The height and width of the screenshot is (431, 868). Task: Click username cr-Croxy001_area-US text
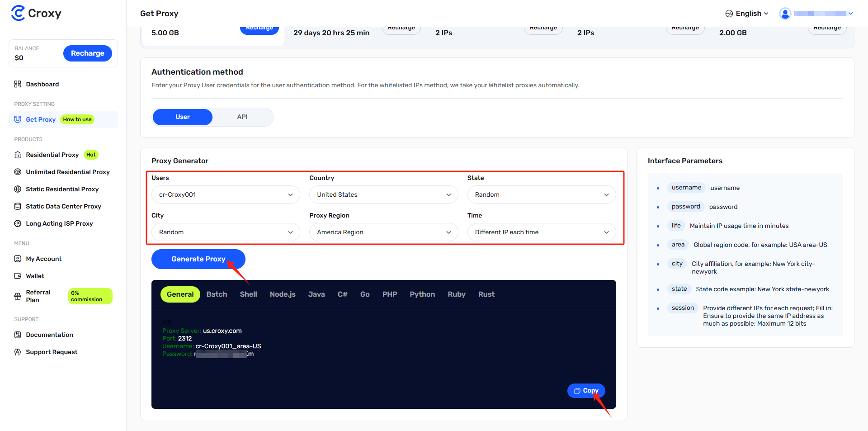[x=228, y=346]
